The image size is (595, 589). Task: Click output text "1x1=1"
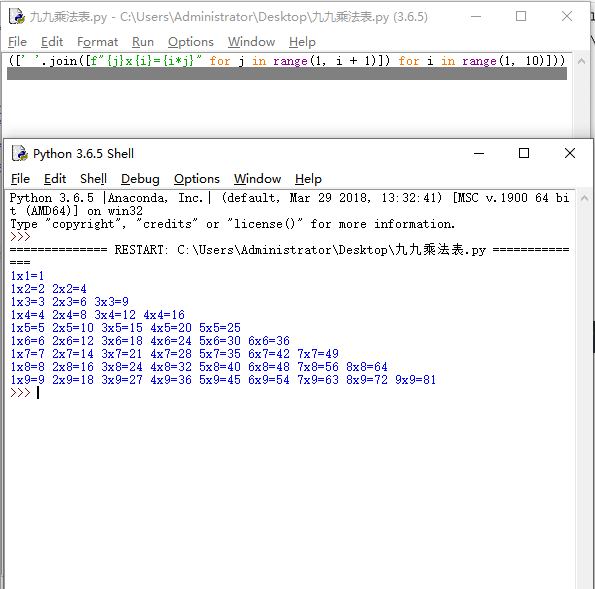tap(27, 276)
